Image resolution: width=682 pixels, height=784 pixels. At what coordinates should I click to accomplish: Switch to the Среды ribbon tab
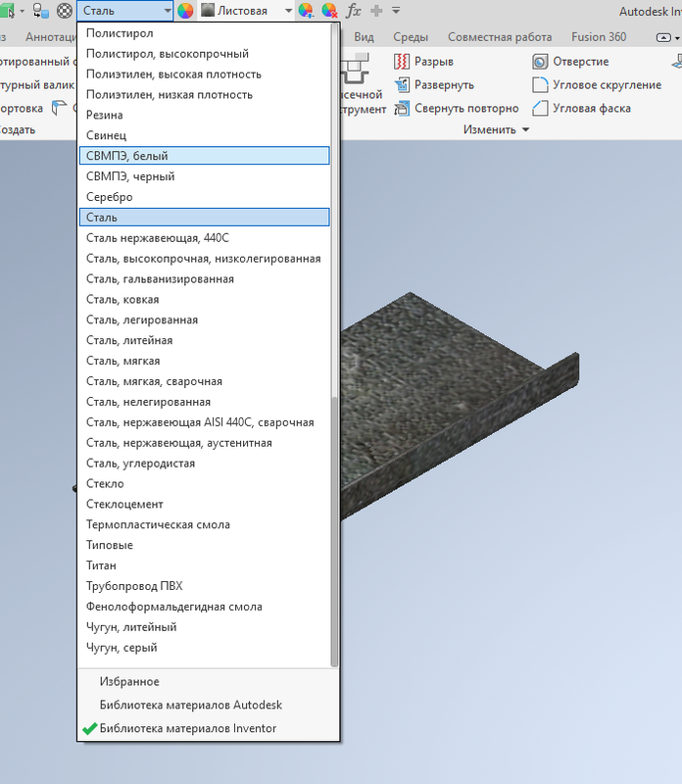(411, 37)
